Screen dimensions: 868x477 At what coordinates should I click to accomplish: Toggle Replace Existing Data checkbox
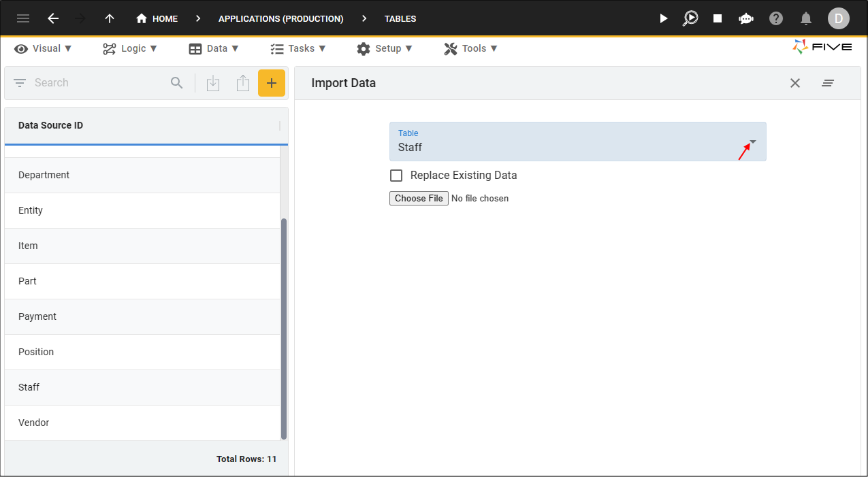(396, 176)
